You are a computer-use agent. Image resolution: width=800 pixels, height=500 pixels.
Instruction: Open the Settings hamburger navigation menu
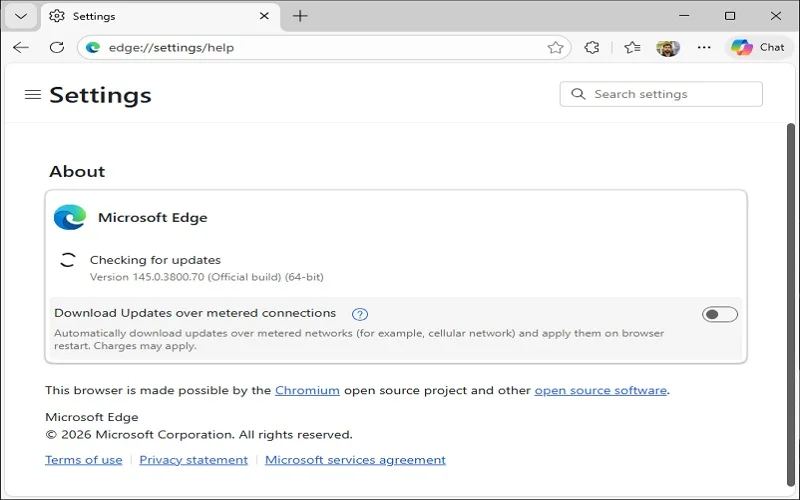[33, 94]
